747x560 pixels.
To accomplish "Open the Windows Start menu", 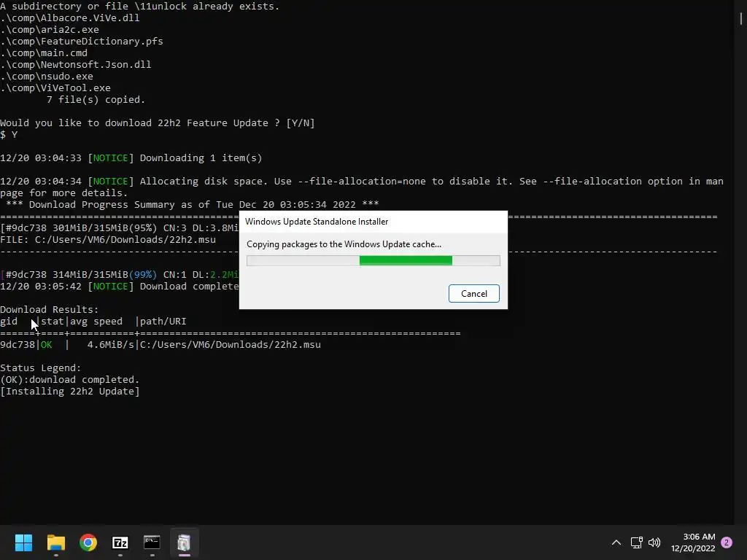I will tap(23, 542).
